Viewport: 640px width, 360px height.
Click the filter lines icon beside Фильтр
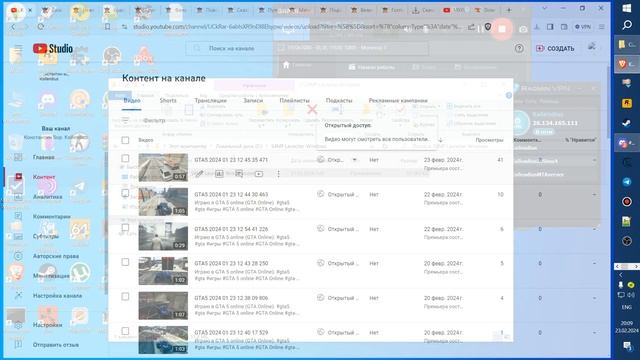pyautogui.click(x=125, y=120)
